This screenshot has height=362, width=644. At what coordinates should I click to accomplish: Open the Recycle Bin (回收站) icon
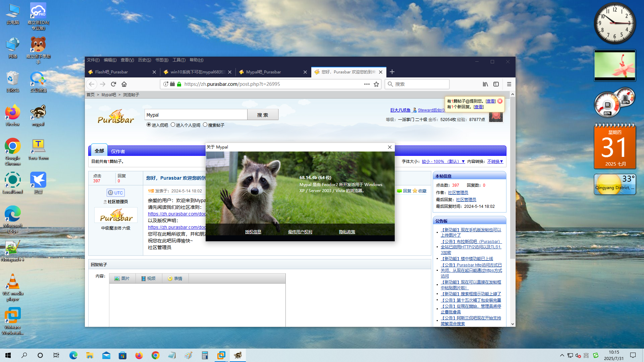point(13,81)
